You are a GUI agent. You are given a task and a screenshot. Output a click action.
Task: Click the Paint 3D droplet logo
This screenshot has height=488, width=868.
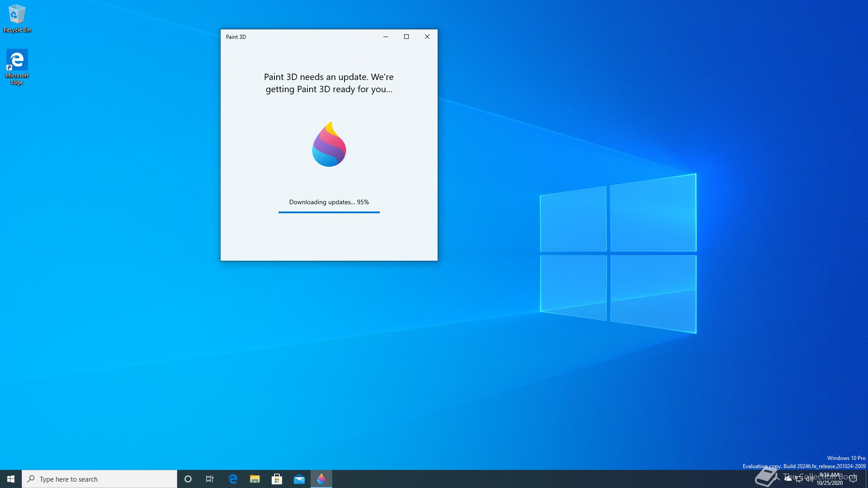pyautogui.click(x=329, y=144)
